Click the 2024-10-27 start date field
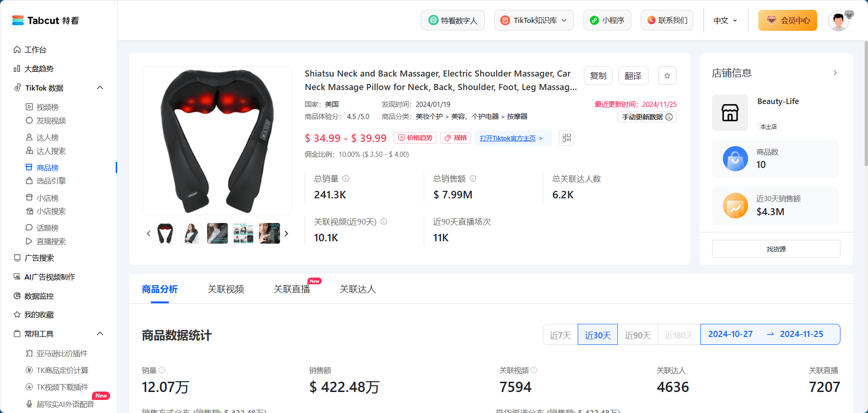The width and height of the screenshot is (868, 413). pos(730,334)
